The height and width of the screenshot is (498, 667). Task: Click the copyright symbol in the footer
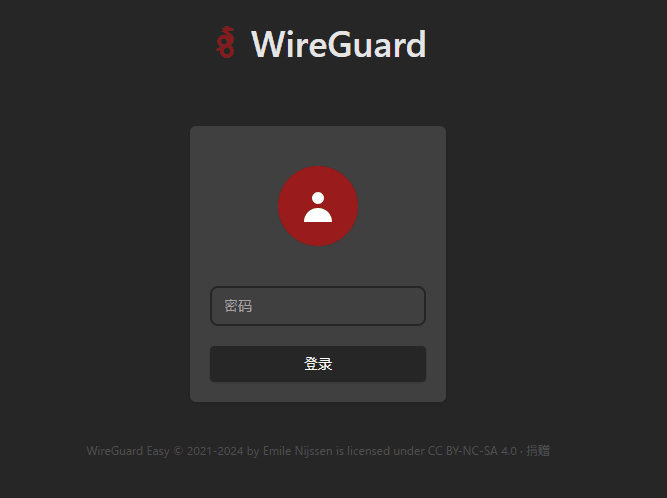point(178,451)
